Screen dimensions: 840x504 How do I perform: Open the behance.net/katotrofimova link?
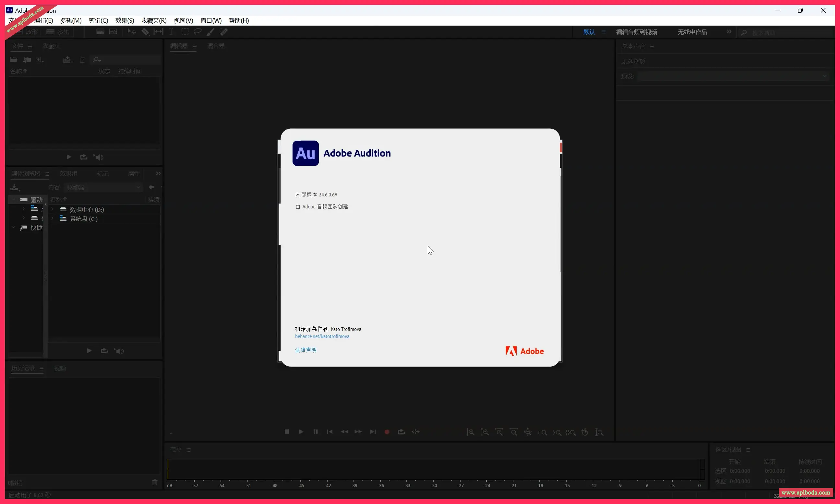pyautogui.click(x=322, y=336)
